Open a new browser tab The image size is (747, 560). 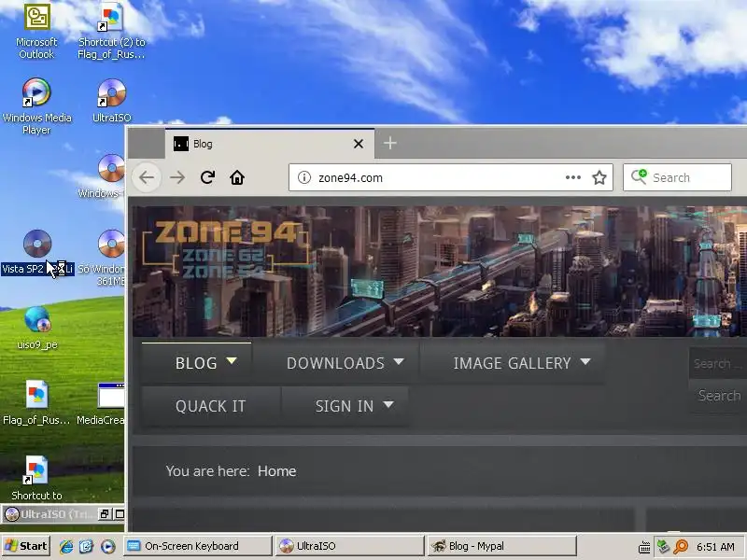coord(390,143)
